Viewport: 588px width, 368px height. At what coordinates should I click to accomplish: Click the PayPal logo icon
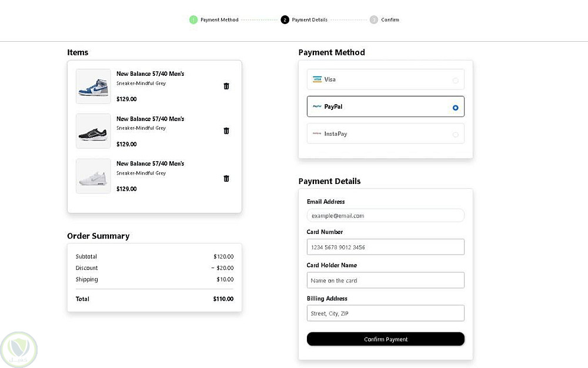[x=317, y=107]
